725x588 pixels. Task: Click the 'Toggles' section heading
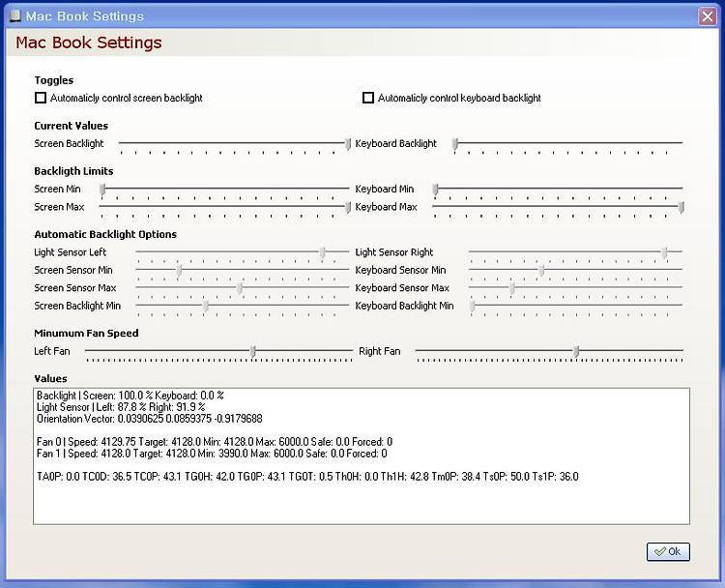click(x=53, y=80)
